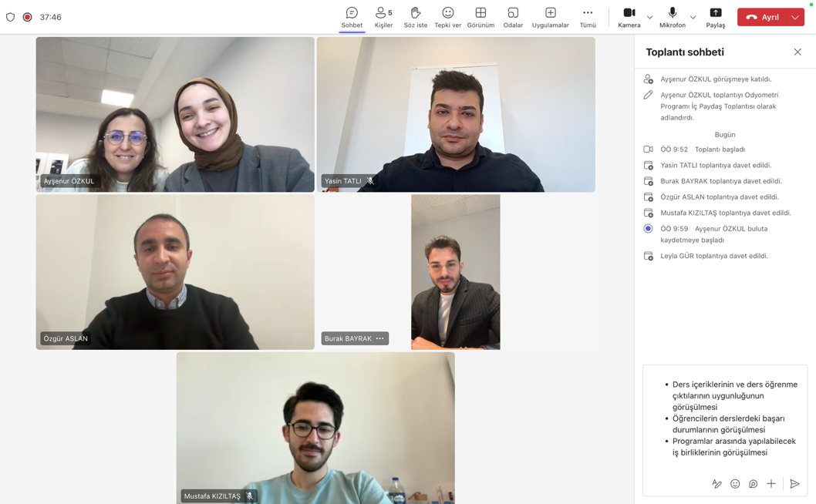Viewport: 816px width, 504px height.
Task: Expand the Mikrofon options arrow
Action: pos(693,17)
